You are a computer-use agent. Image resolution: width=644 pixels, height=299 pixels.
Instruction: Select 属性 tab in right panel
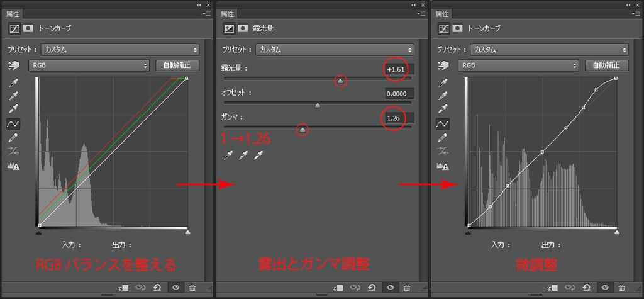coord(442,14)
